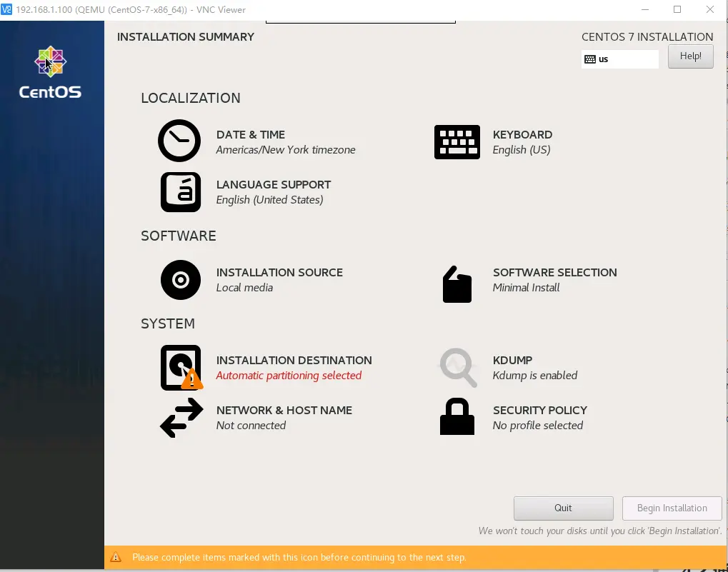
Task: Click 'No profile selected' text
Action: (x=538, y=426)
